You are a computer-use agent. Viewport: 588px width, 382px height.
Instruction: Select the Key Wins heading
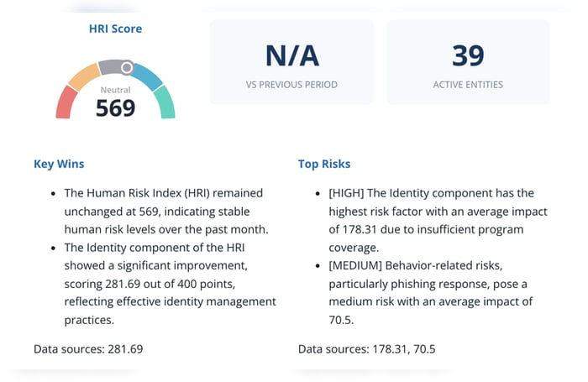click(59, 164)
